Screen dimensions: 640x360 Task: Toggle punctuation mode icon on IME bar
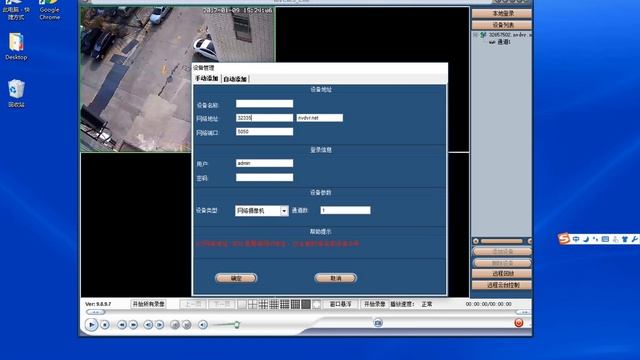(x=596, y=239)
